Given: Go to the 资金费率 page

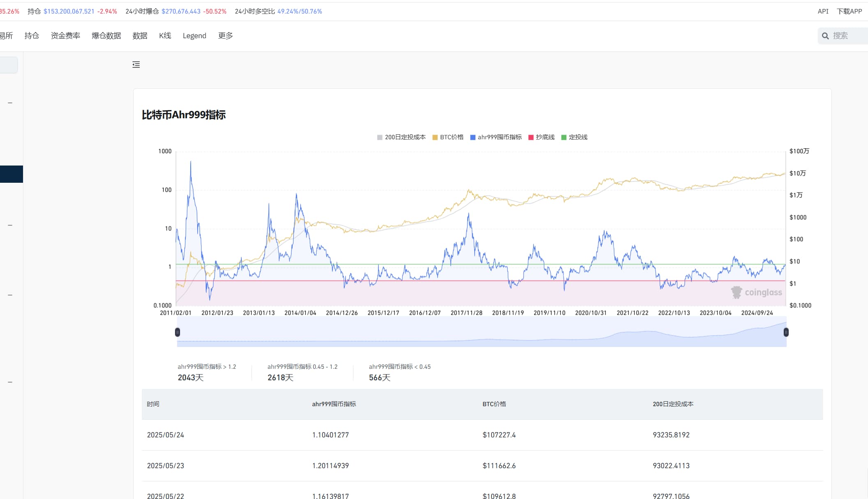Looking at the screenshot, I should point(65,36).
